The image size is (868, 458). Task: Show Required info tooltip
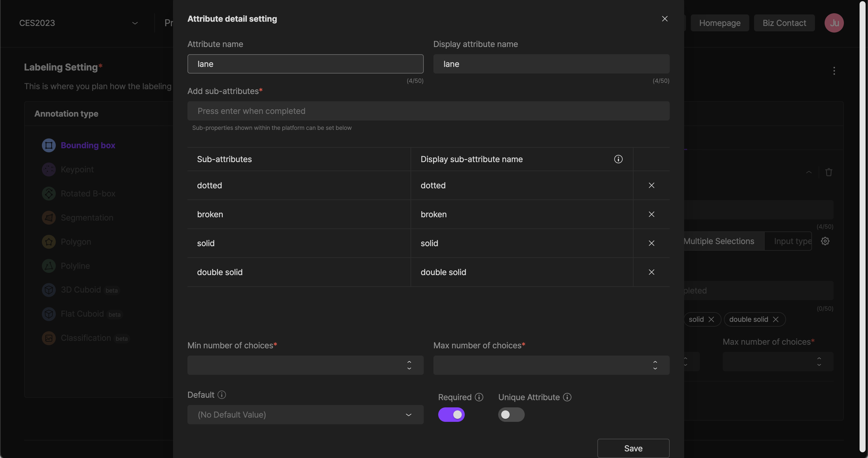pos(479,397)
